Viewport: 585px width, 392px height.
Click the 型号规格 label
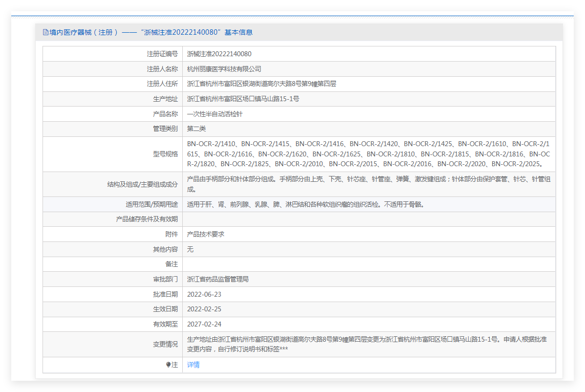pyautogui.click(x=165, y=154)
